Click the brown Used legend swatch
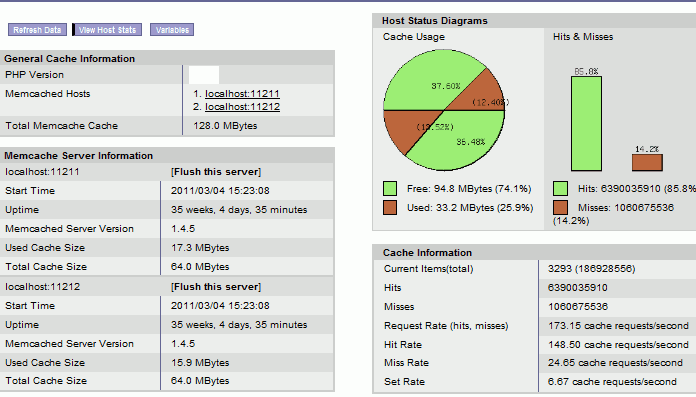The image size is (696, 397). click(390, 207)
